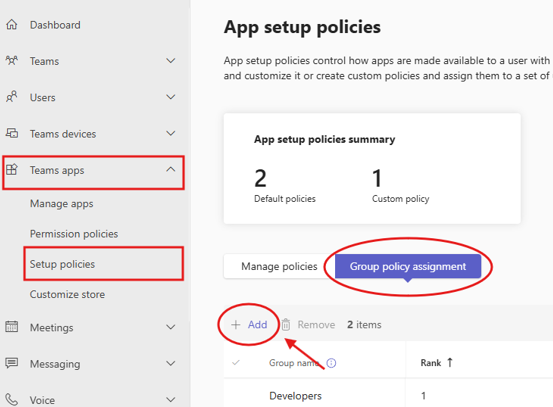Viewport: 553px width, 407px height.
Task: Collapse the Teams apps section chevron
Action: pos(171,170)
